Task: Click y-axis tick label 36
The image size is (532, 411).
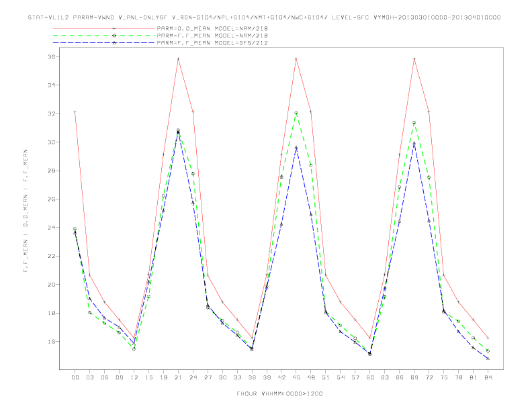Action: pos(52,56)
